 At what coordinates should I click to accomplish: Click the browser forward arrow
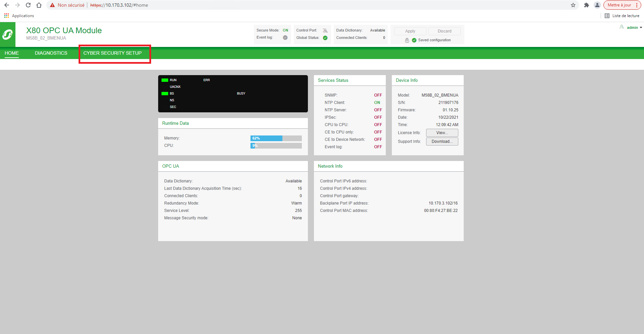(x=17, y=5)
